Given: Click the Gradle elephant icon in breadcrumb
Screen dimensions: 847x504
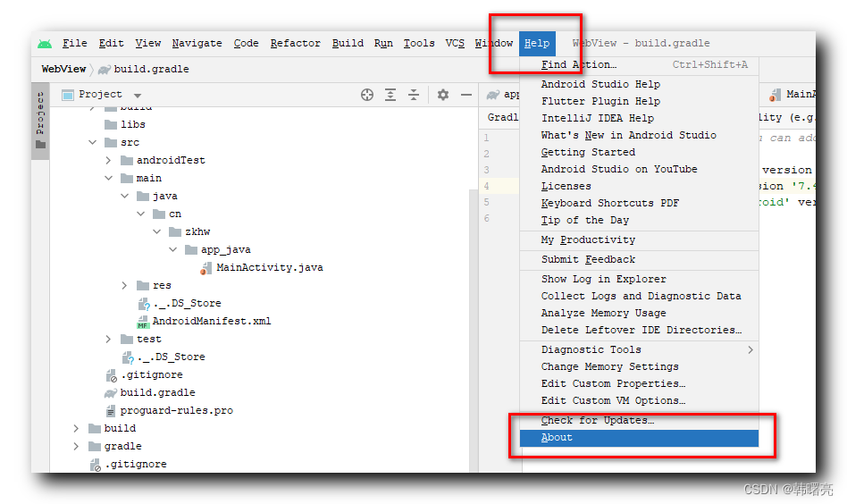Looking at the screenshot, I should (x=105, y=69).
